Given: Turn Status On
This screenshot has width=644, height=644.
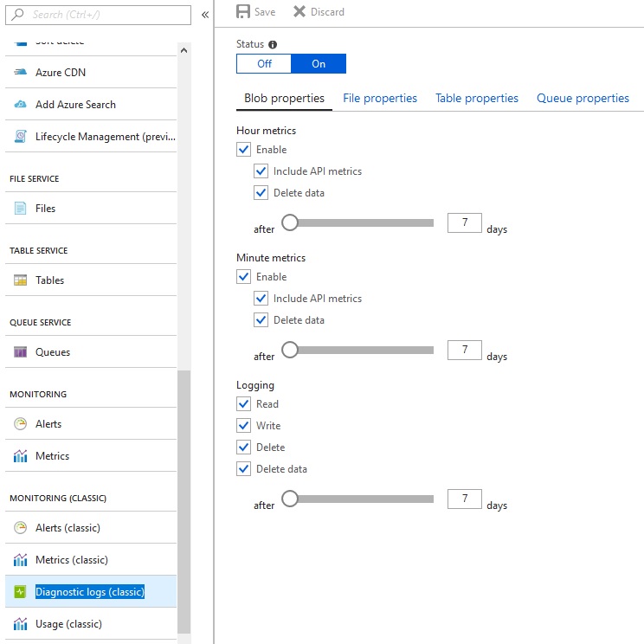Looking at the screenshot, I should pyautogui.click(x=319, y=64).
